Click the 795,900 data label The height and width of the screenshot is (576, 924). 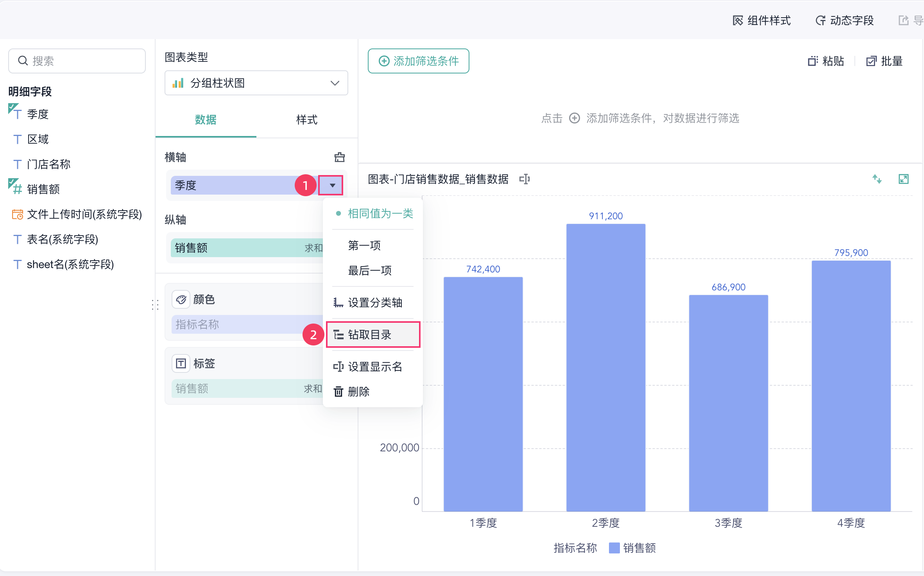pyautogui.click(x=851, y=252)
